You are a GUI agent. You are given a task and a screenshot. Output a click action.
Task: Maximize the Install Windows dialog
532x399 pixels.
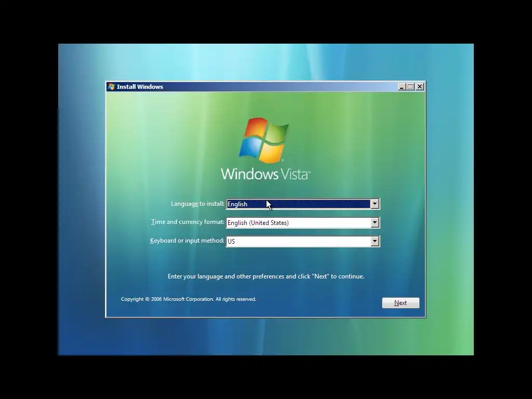point(410,87)
